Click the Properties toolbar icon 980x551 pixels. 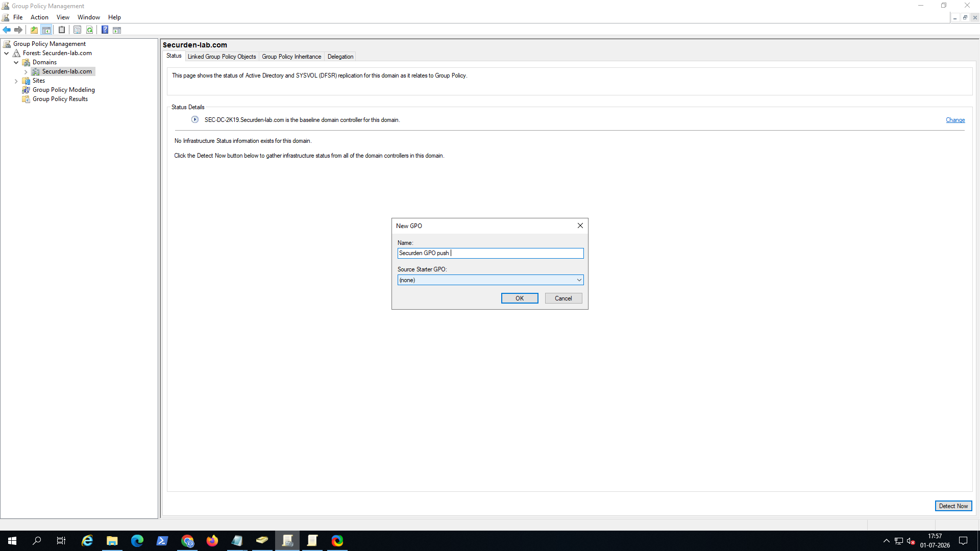[x=77, y=30]
